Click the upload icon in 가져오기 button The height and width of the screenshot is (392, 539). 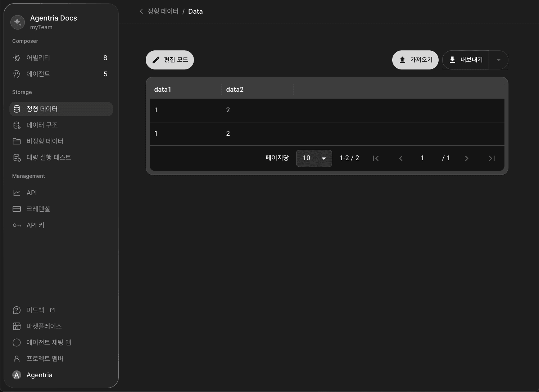click(402, 60)
